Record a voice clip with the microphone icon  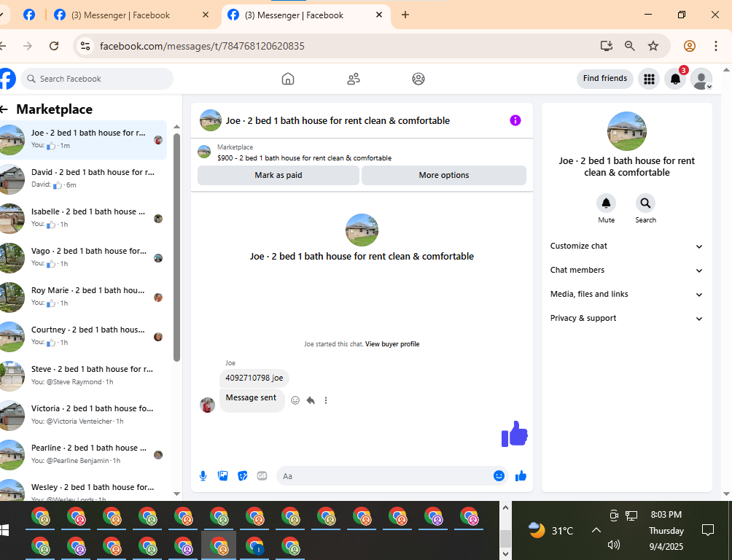(203, 476)
